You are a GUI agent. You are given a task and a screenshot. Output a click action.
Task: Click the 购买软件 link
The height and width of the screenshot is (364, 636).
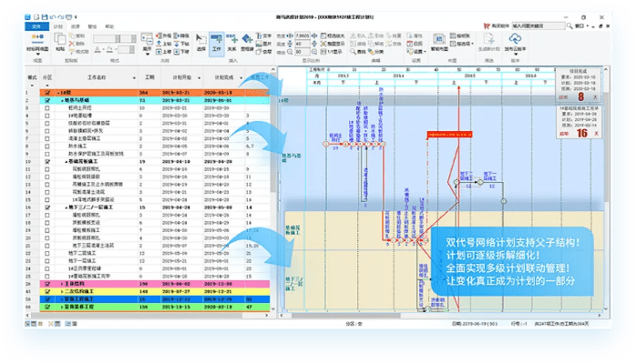point(497,25)
